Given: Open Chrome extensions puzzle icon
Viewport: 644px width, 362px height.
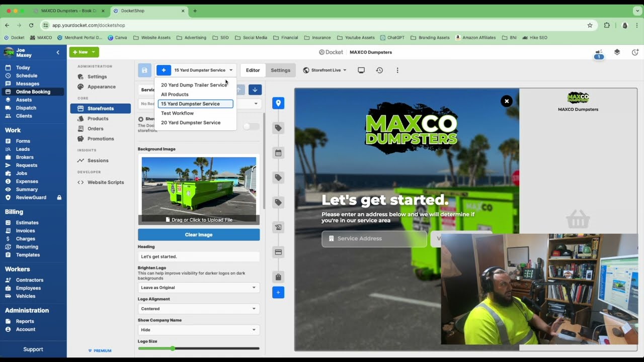Looking at the screenshot, I should coord(607,25).
